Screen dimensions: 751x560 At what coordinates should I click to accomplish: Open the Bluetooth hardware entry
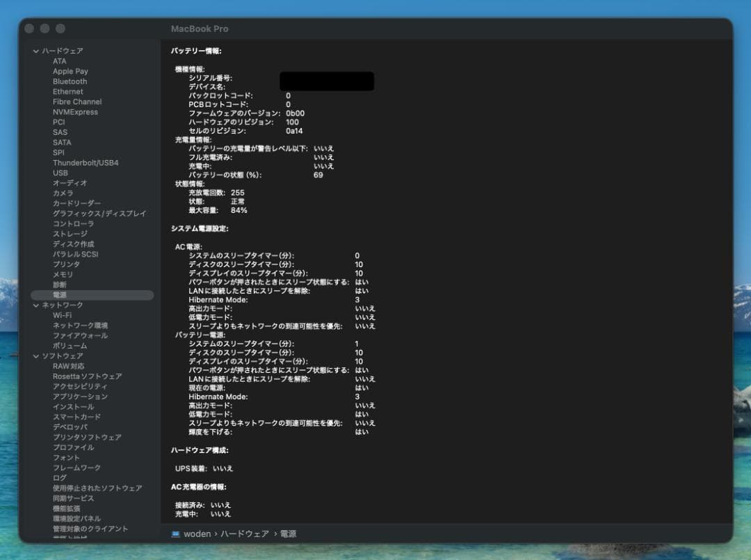click(70, 81)
